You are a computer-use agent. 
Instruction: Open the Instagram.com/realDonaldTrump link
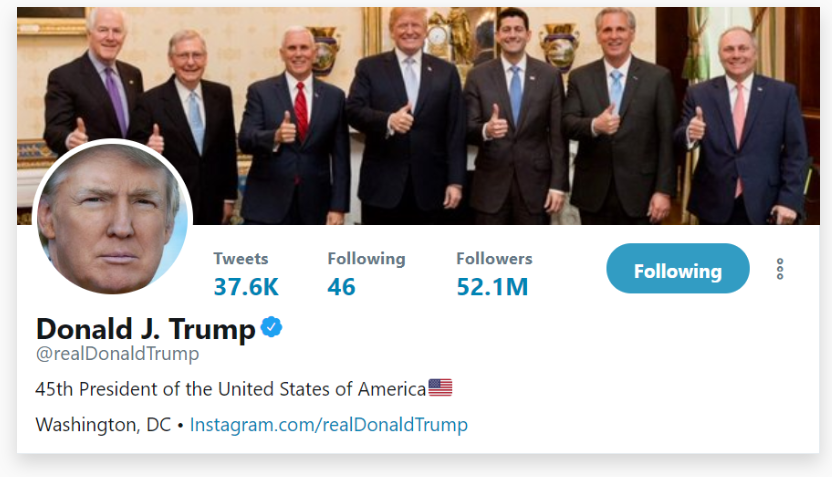pyautogui.click(x=329, y=424)
